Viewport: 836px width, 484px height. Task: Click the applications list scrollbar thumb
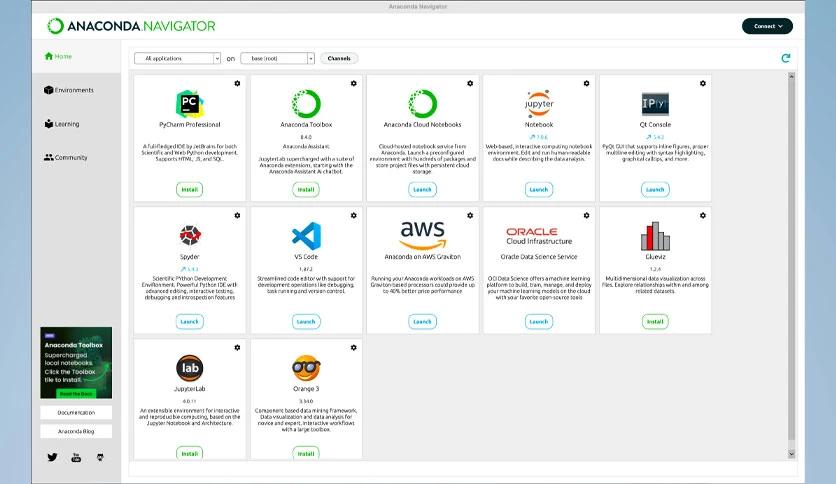[x=791, y=260]
